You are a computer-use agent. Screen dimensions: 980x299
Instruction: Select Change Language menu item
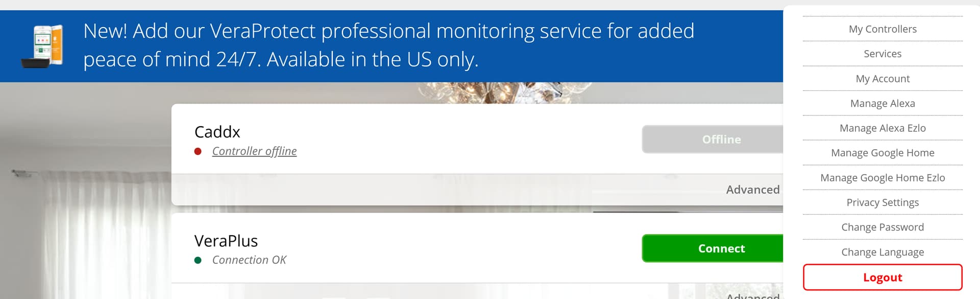click(883, 252)
